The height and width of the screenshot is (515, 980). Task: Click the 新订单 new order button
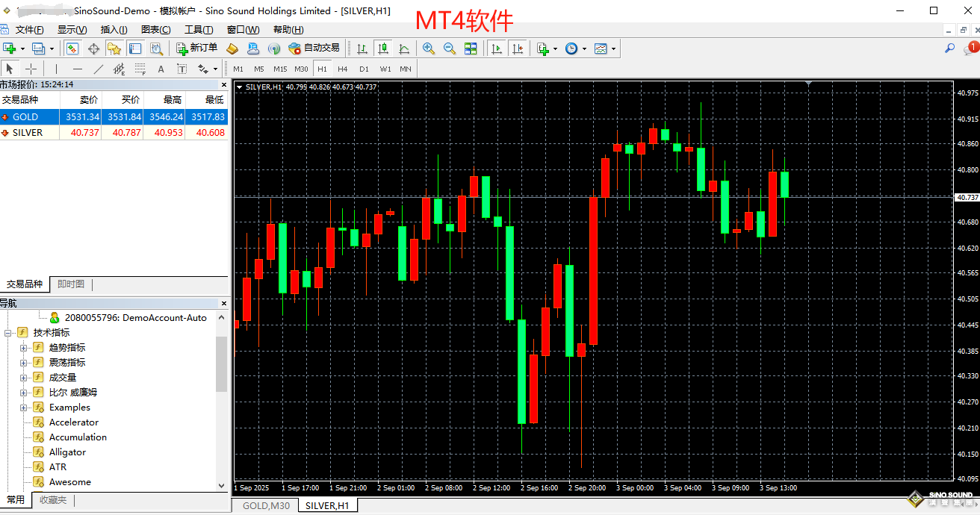click(197, 49)
